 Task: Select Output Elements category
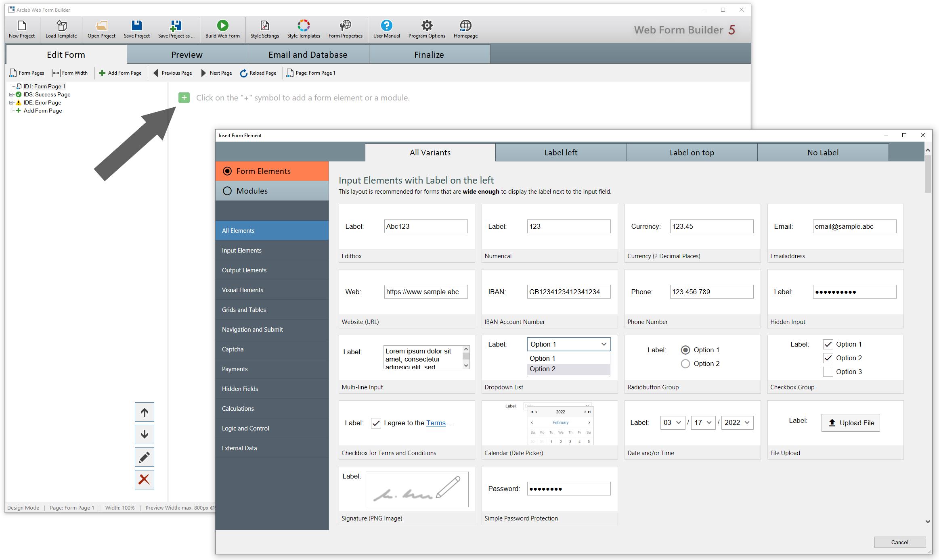click(272, 270)
